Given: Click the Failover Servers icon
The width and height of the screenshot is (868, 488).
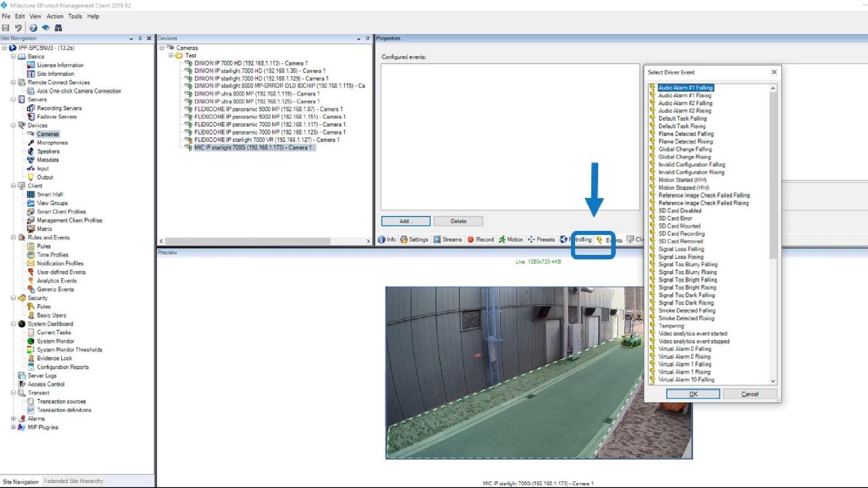Looking at the screenshot, I should [x=31, y=117].
